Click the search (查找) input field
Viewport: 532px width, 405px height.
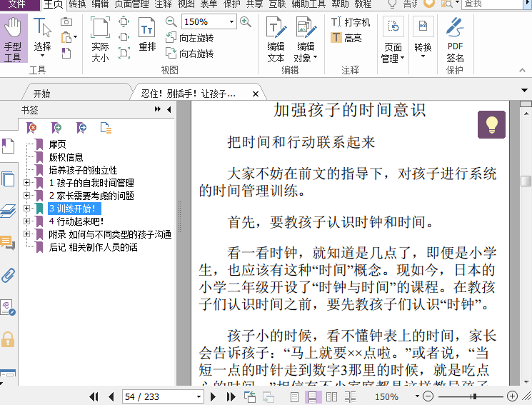[x=492, y=4]
